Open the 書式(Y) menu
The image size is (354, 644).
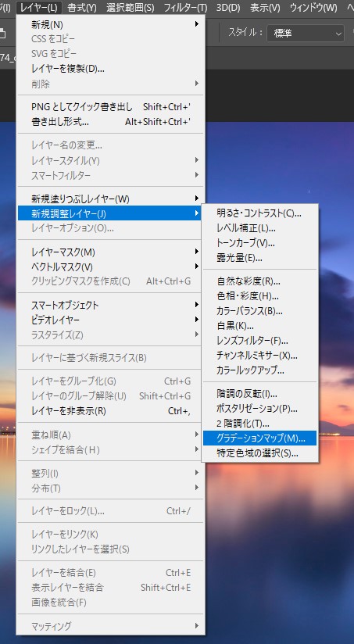tap(82, 7)
